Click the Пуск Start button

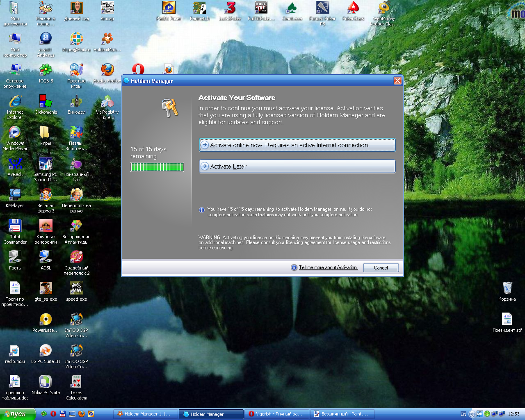[18, 414]
